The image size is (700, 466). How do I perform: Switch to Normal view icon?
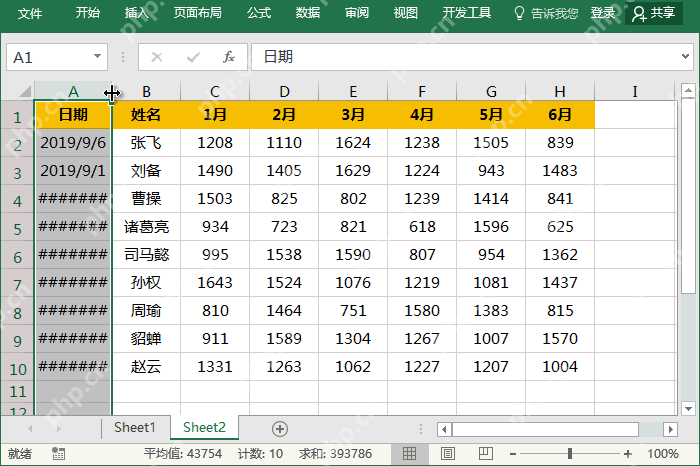(409, 454)
